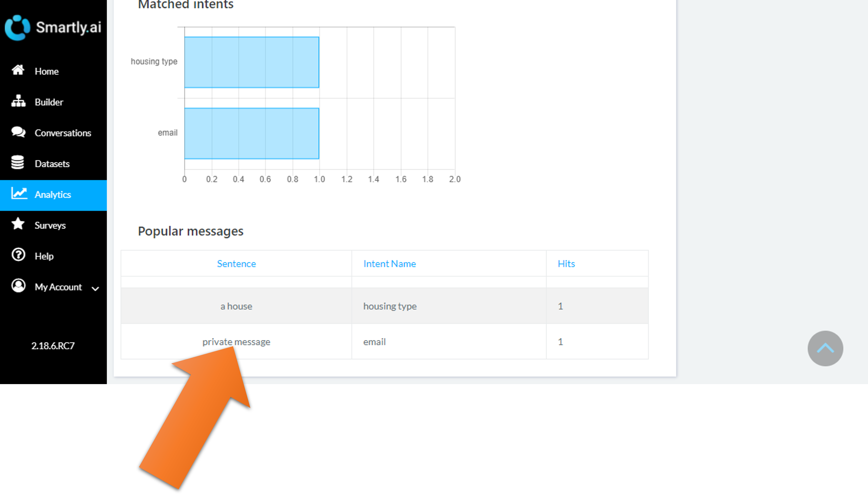Click the email bar in chart

pyautogui.click(x=251, y=133)
